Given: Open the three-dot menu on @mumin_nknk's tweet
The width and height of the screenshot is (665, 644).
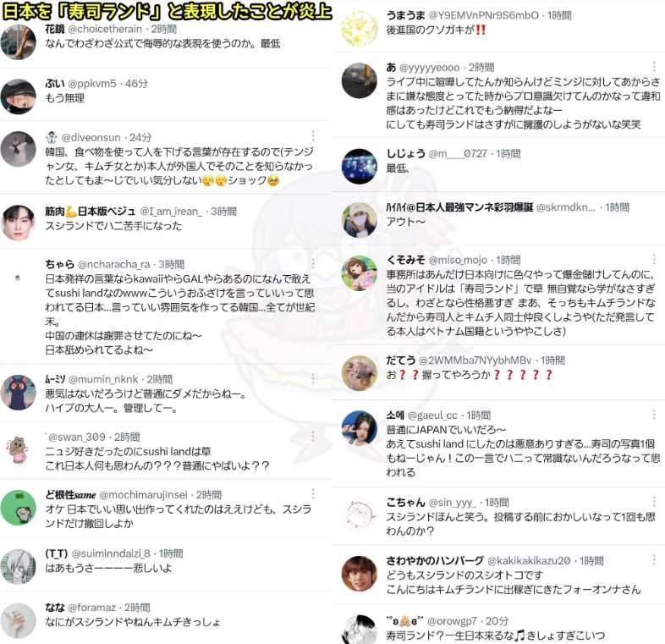Looking at the screenshot, I should 313,378.
